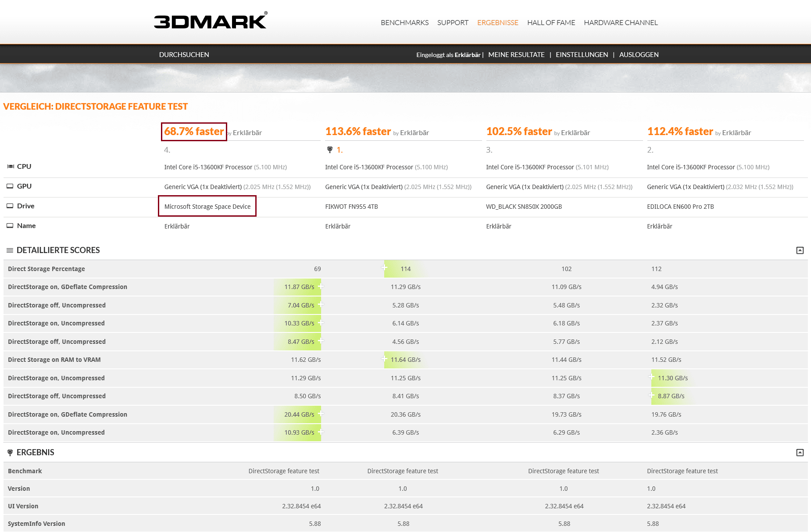The height and width of the screenshot is (532, 811).
Task: Click the CPU entry showing 5.101 MHz
Action: coord(547,167)
